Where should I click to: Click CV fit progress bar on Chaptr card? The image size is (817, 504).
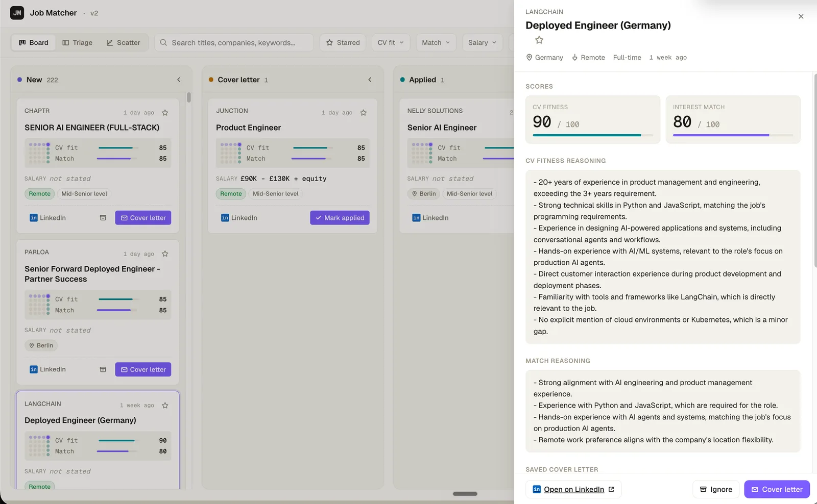(118, 148)
